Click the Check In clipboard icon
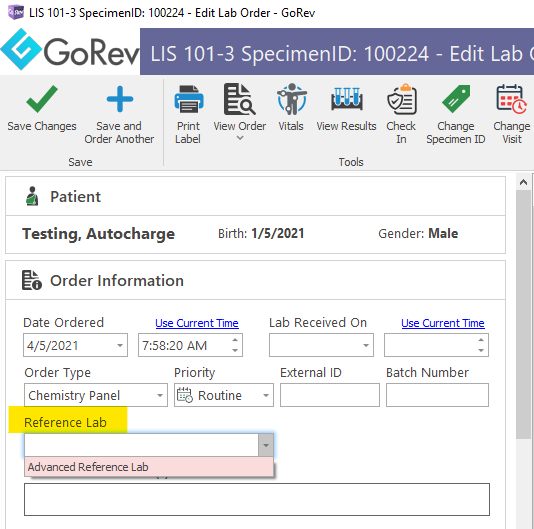534x529 pixels. [x=402, y=99]
